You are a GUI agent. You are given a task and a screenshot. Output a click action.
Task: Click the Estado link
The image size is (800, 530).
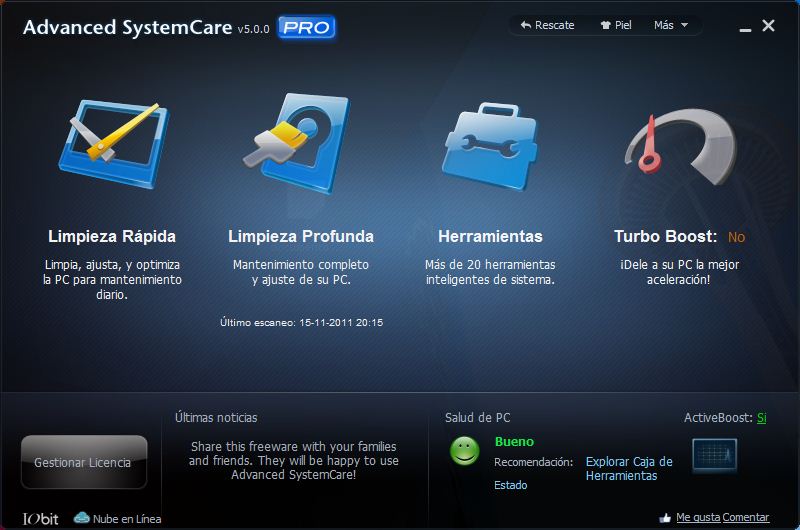pos(510,485)
